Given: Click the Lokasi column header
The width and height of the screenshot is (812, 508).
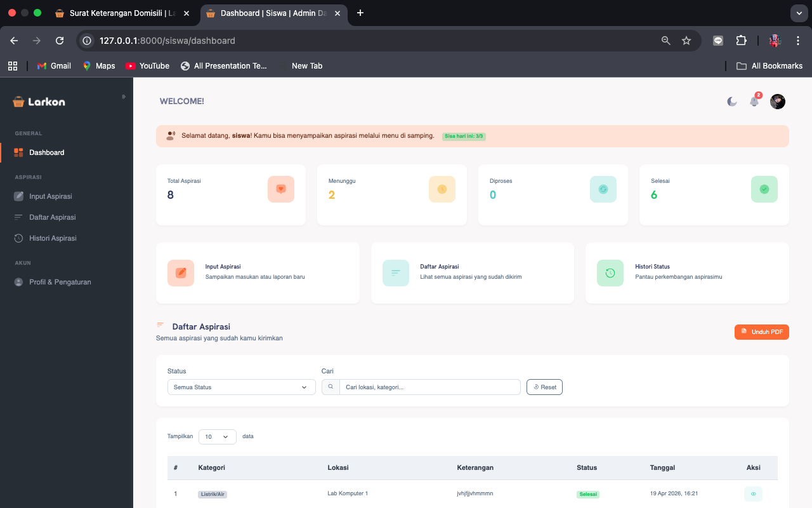Looking at the screenshot, I should point(338,467).
